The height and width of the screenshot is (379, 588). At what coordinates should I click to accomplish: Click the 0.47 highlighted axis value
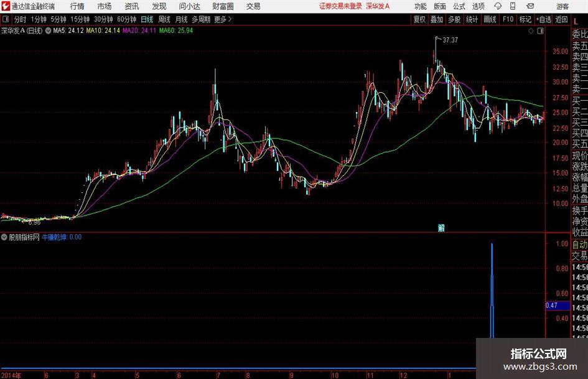pyautogui.click(x=558, y=306)
